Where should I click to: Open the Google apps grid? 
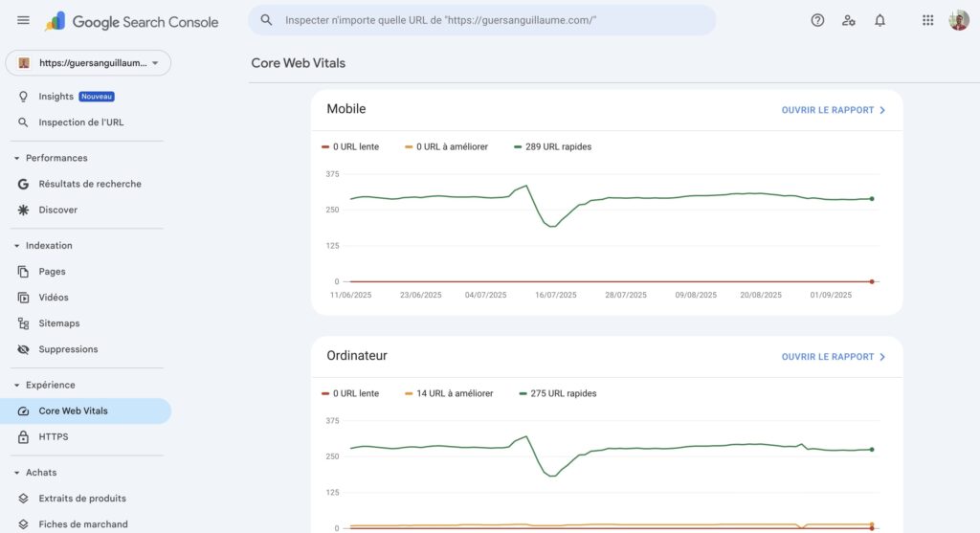click(x=927, y=20)
